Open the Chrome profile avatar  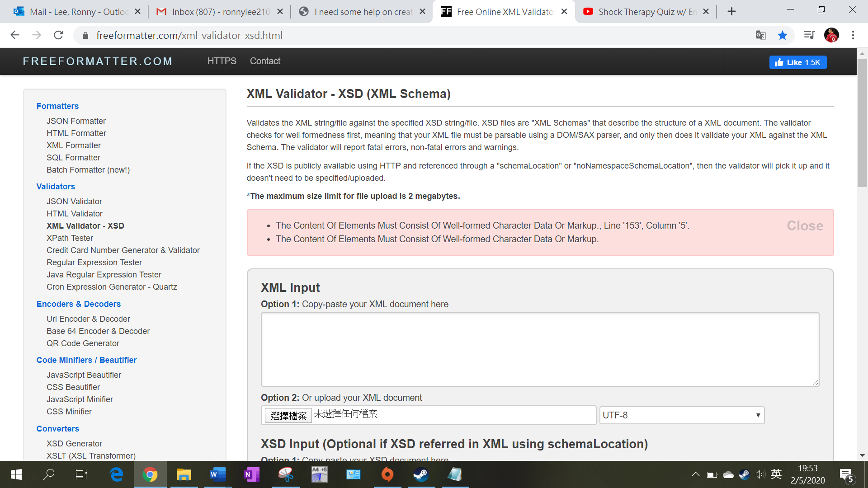(831, 35)
